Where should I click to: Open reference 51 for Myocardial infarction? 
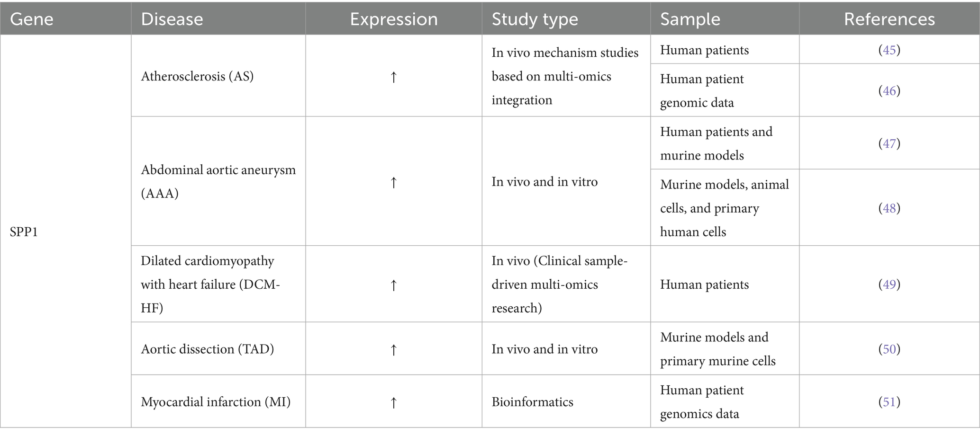coord(889,402)
